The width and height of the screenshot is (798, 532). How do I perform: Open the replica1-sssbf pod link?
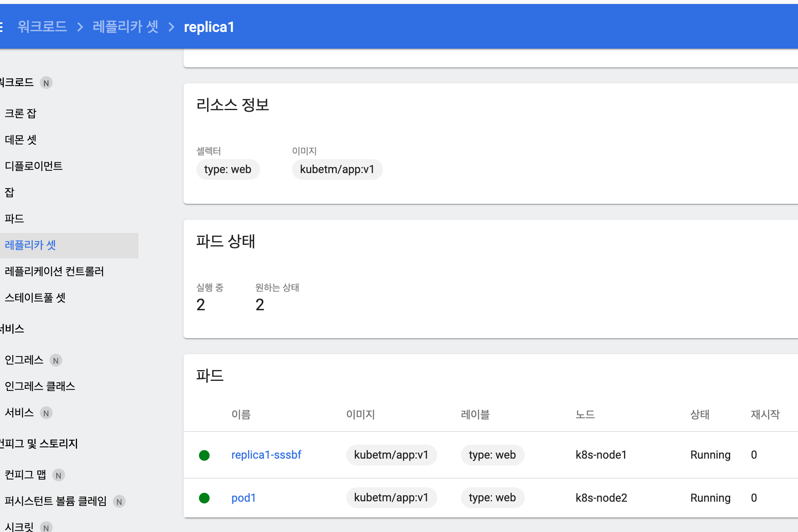coord(266,455)
